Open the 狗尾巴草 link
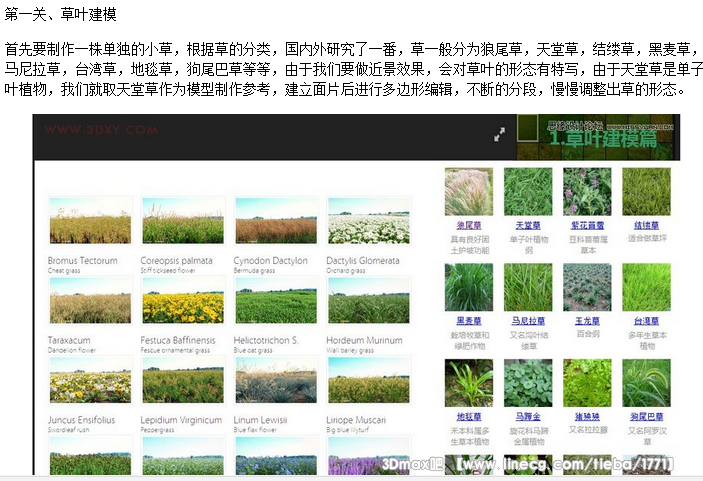Image resolution: width=703 pixels, height=481 pixels. point(647,417)
